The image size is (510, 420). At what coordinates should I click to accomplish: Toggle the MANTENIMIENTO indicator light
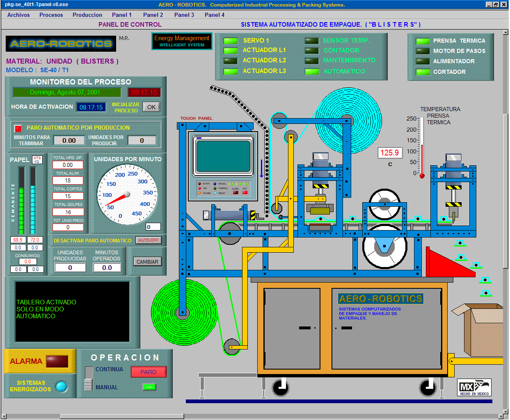(x=312, y=61)
